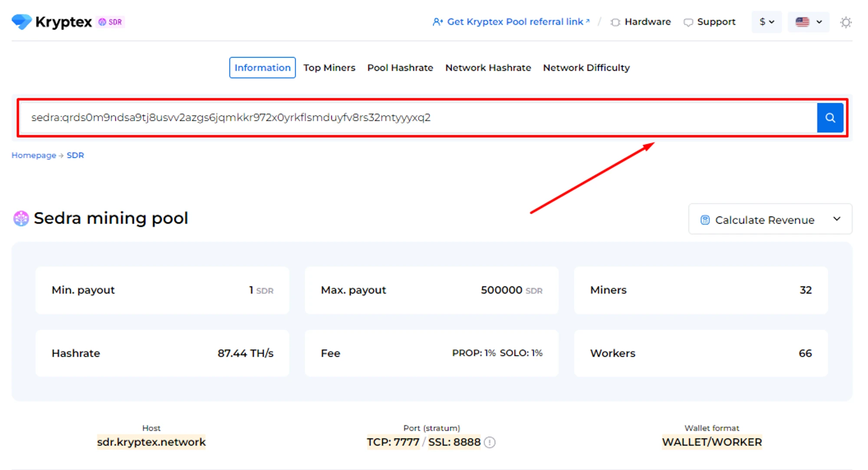The height and width of the screenshot is (470, 868).
Task: Expand the Calculate Revenue dropdown
Action: [x=770, y=220]
